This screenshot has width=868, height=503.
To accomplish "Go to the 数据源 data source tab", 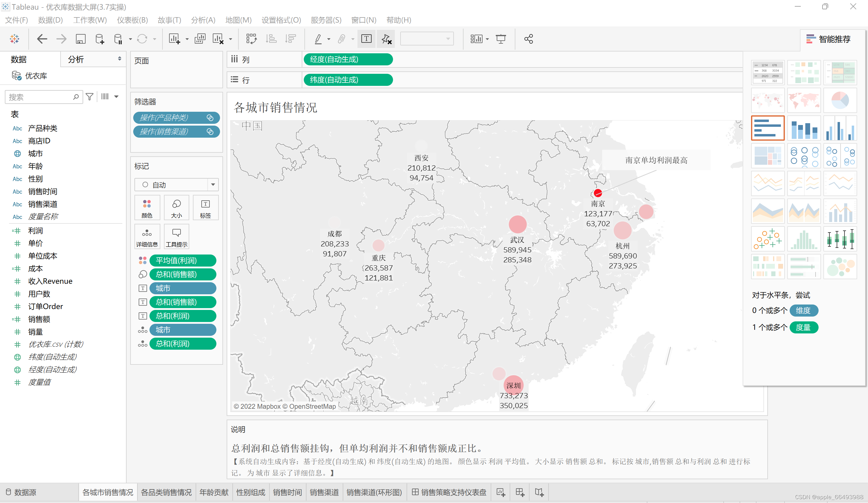I will (x=21, y=492).
